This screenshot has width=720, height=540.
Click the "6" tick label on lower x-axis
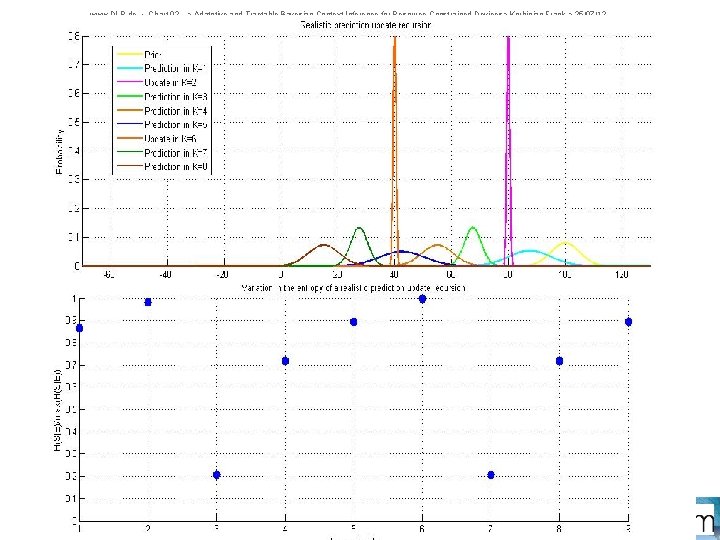pos(422,529)
